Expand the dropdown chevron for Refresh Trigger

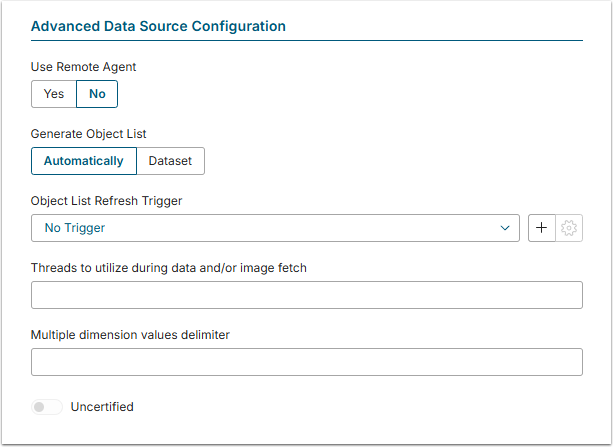(505, 228)
